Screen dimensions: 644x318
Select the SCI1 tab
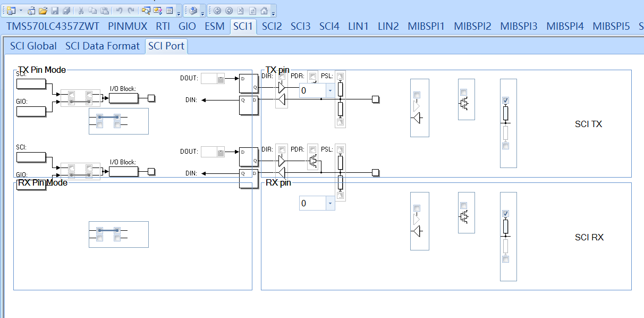[243, 26]
